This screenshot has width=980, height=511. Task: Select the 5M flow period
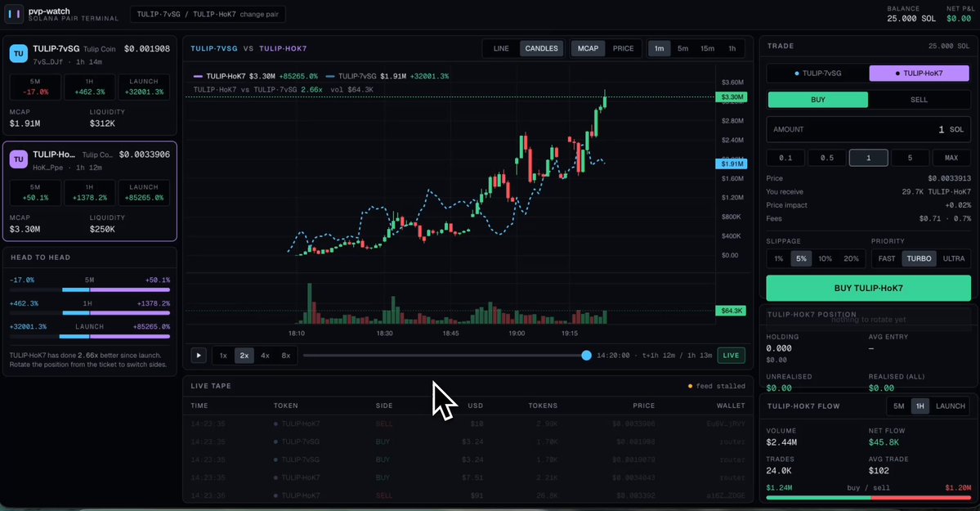click(x=899, y=406)
